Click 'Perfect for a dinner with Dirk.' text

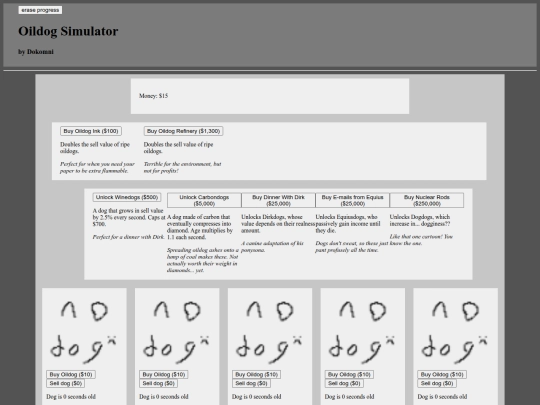pos(128,237)
